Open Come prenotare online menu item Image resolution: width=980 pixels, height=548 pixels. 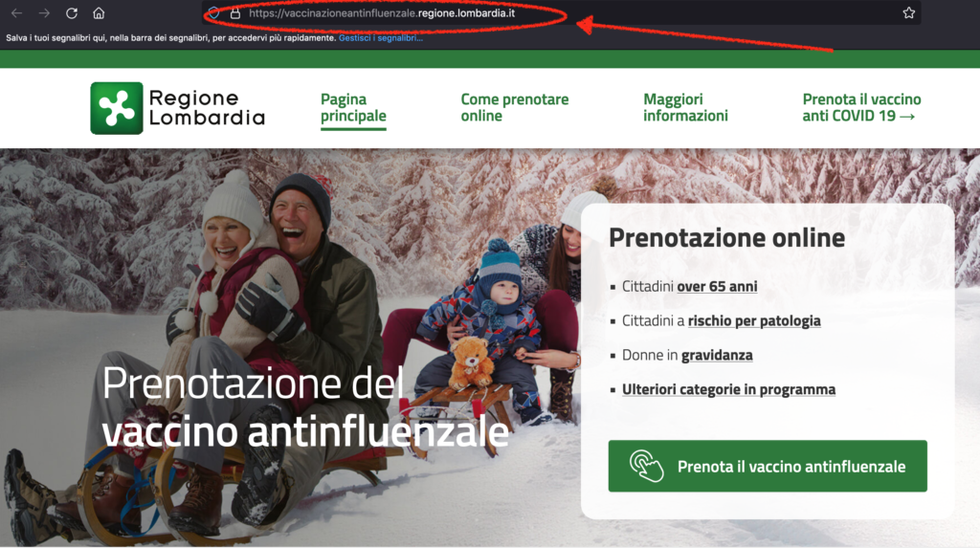[514, 107]
